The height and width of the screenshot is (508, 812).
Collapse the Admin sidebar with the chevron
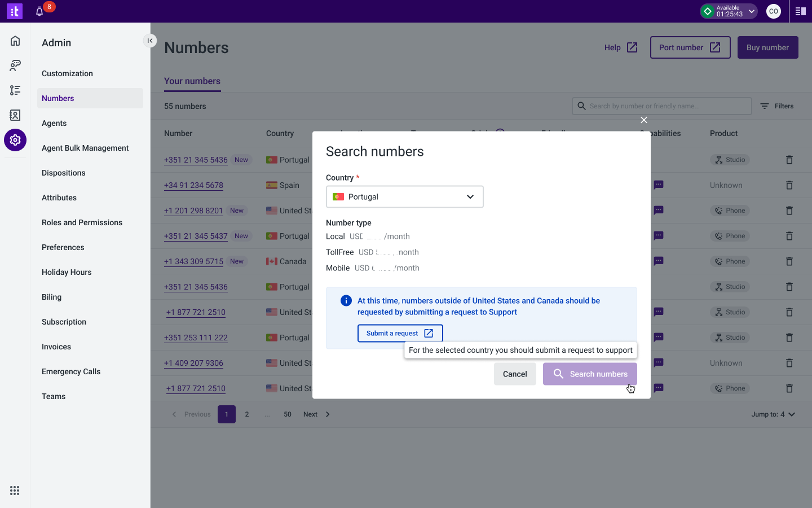[150, 41]
